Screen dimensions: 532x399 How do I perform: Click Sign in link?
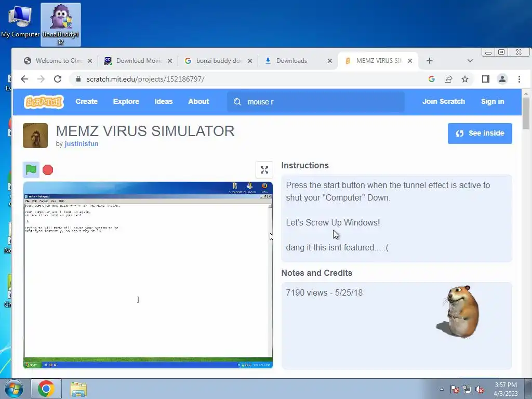(493, 101)
